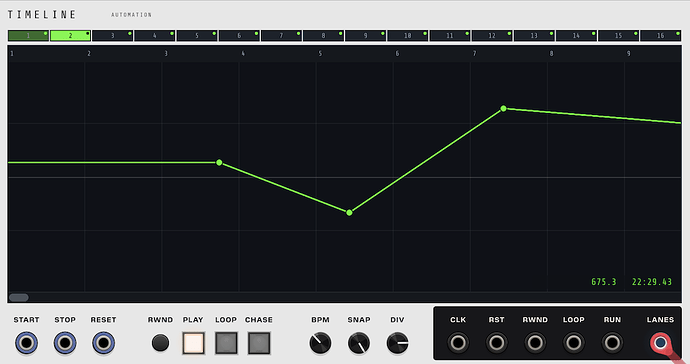Click the RESET input jack
Image resolution: width=690 pixels, height=364 pixels.
click(x=103, y=343)
